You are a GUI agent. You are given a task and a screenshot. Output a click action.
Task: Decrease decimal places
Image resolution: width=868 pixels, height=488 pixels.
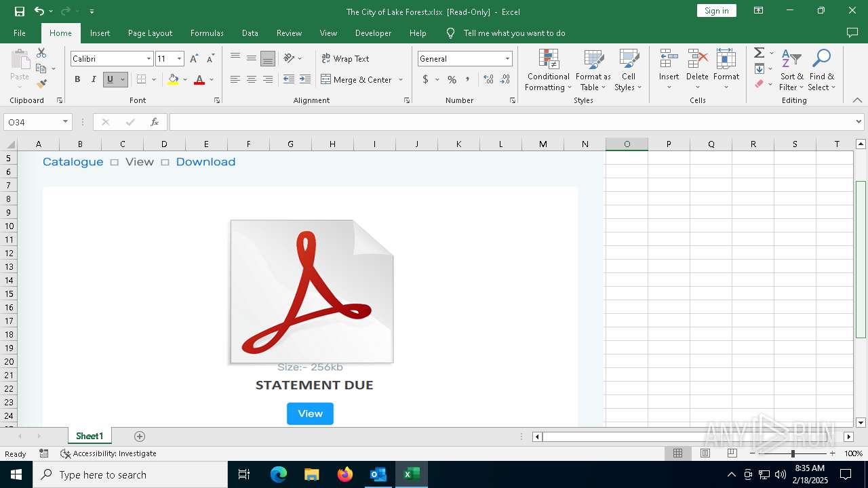(505, 79)
